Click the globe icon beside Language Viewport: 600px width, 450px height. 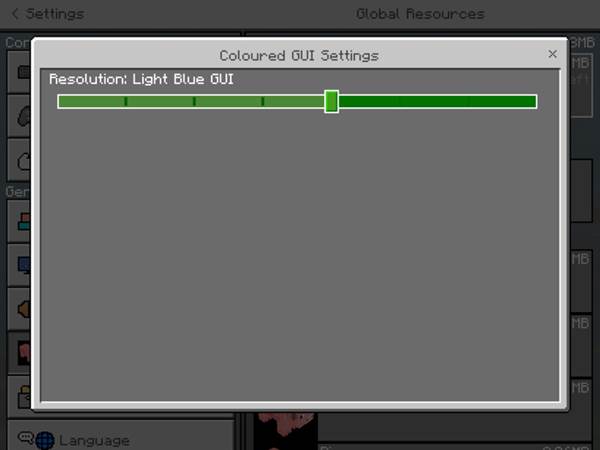[45, 440]
